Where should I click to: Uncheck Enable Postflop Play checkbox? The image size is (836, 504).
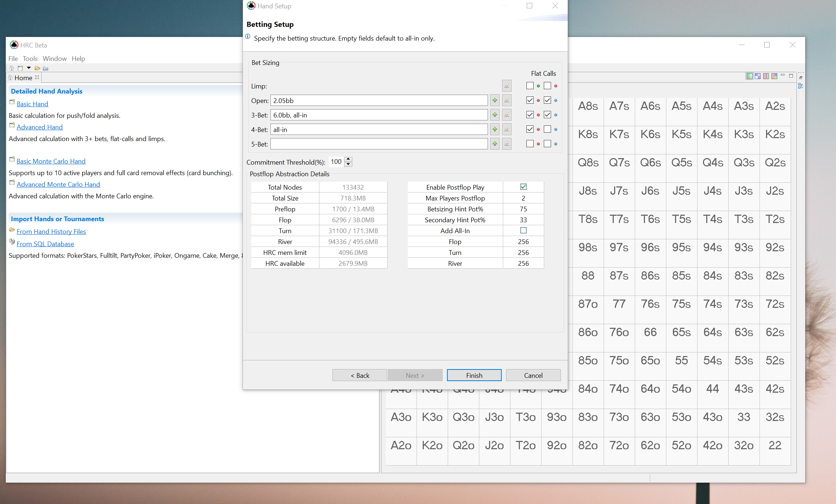pyautogui.click(x=523, y=187)
